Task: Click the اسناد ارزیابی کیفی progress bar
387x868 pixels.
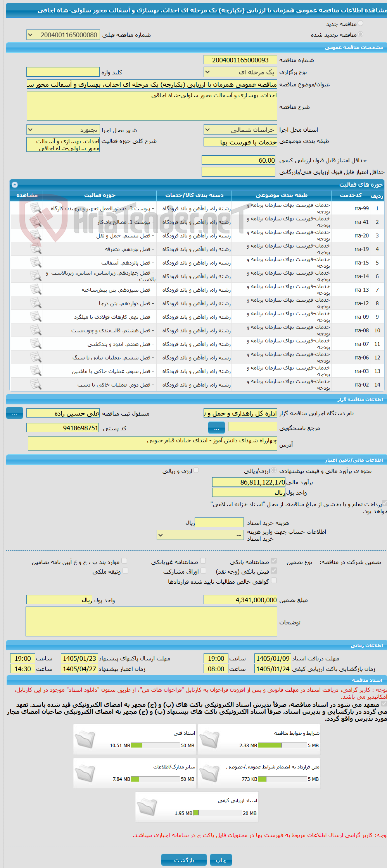Action: tap(218, 813)
